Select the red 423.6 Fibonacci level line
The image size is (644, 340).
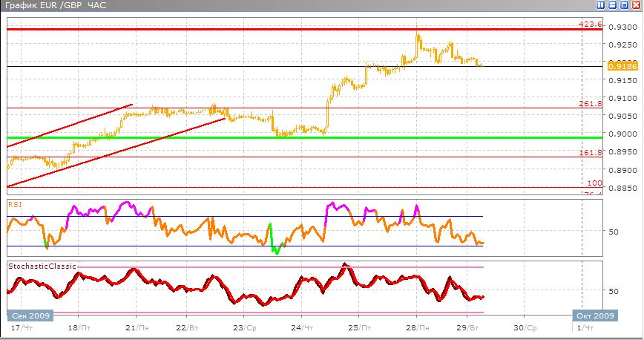coord(297,29)
